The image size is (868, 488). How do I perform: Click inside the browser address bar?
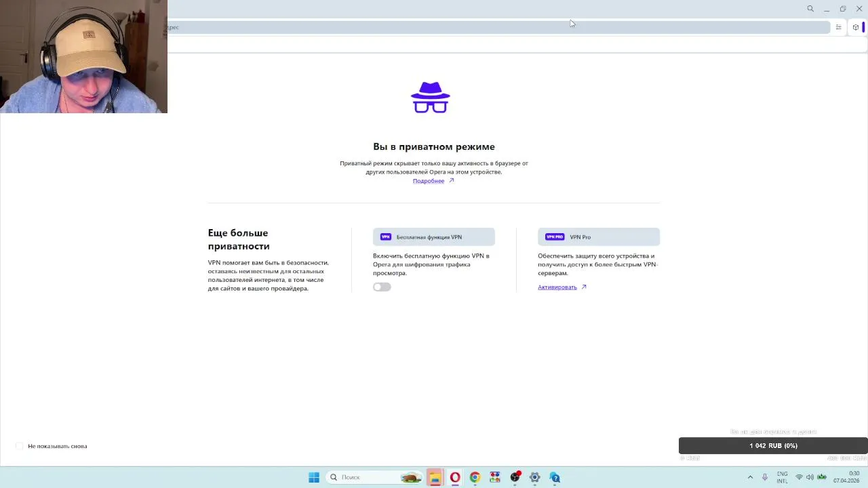point(498,27)
